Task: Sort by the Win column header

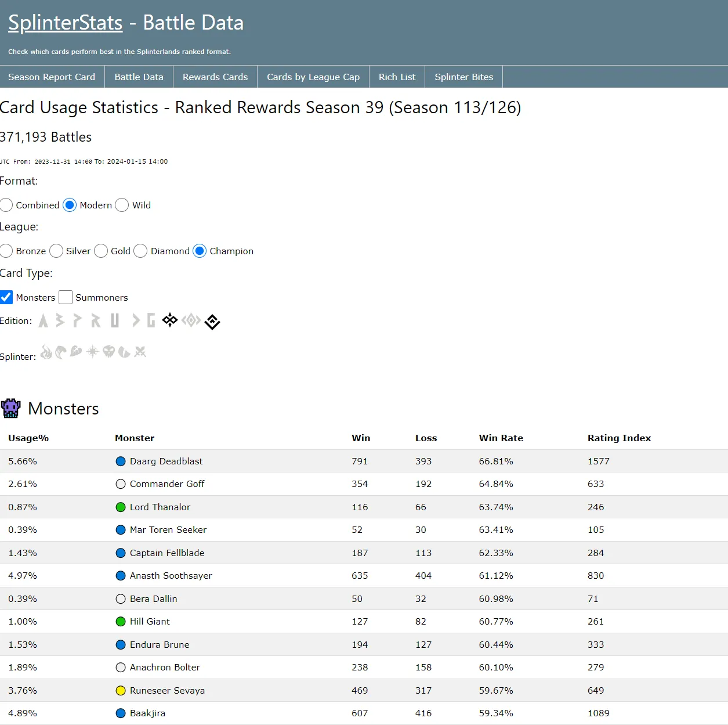Action: coord(361,438)
